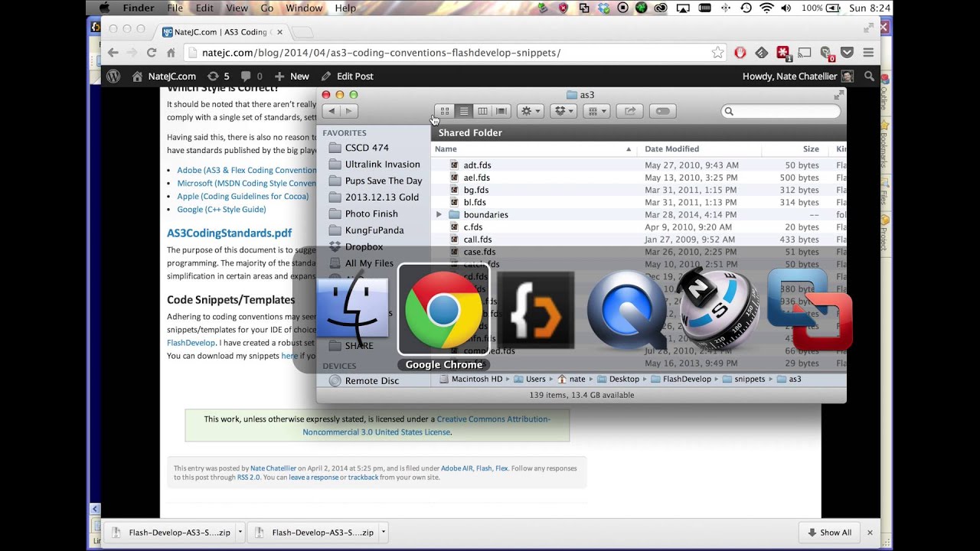This screenshot has height=551, width=980.
Task: Click the Pocket extension icon in Chrome
Action: (848, 53)
